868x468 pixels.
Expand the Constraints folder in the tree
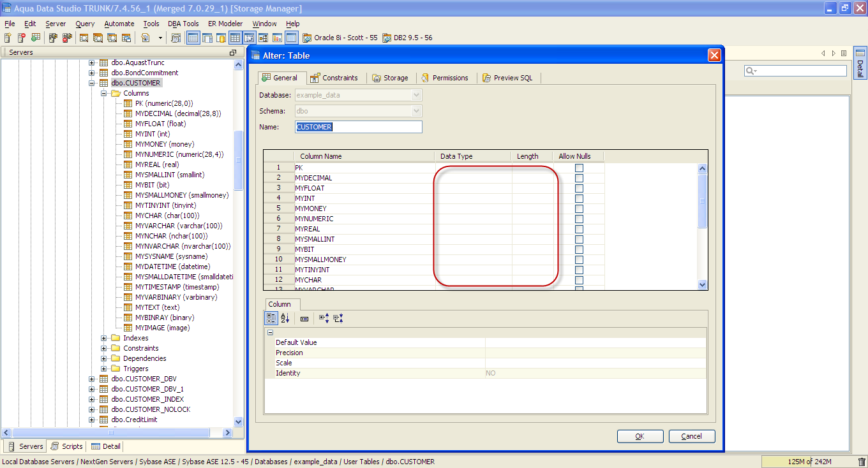coord(104,348)
